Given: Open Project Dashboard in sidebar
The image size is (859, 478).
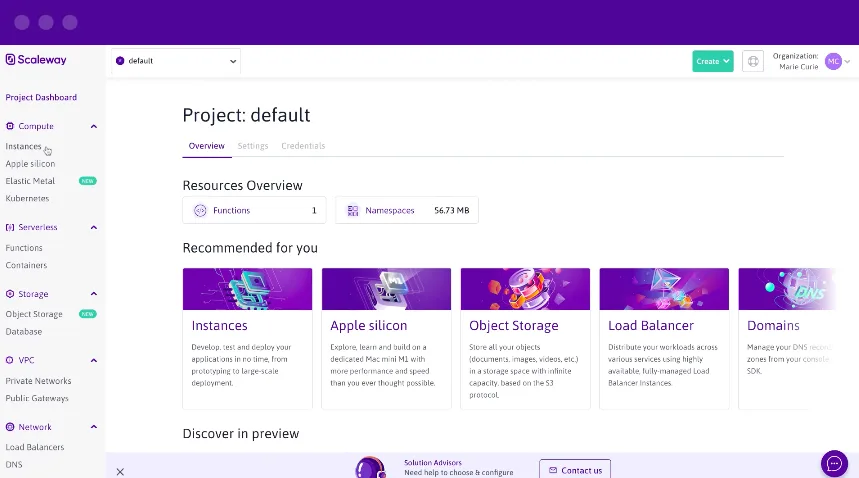Looking at the screenshot, I should coord(41,97).
